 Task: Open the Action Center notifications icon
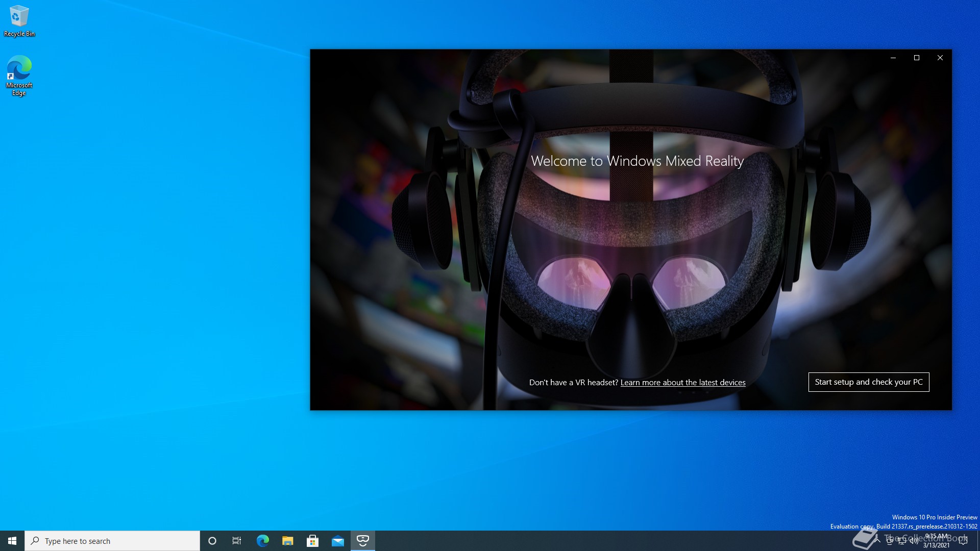point(963,541)
